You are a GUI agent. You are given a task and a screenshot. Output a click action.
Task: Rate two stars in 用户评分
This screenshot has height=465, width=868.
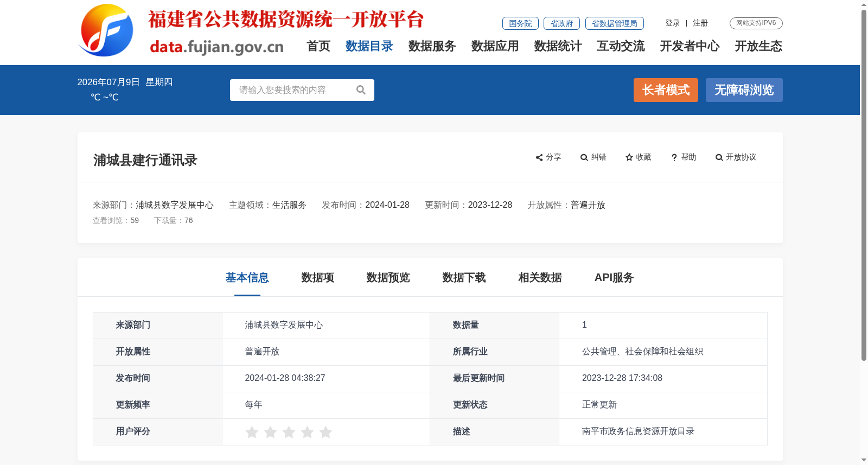click(x=270, y=432)
